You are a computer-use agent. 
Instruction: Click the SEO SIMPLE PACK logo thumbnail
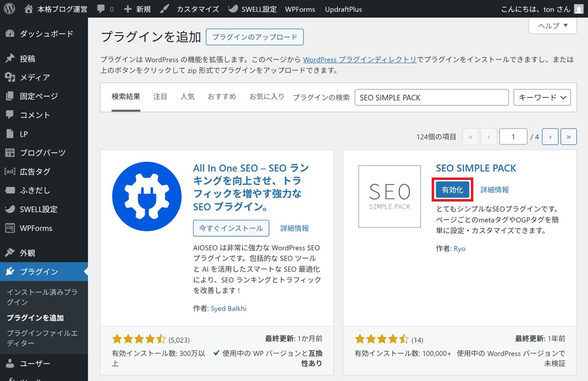(389, 196)
